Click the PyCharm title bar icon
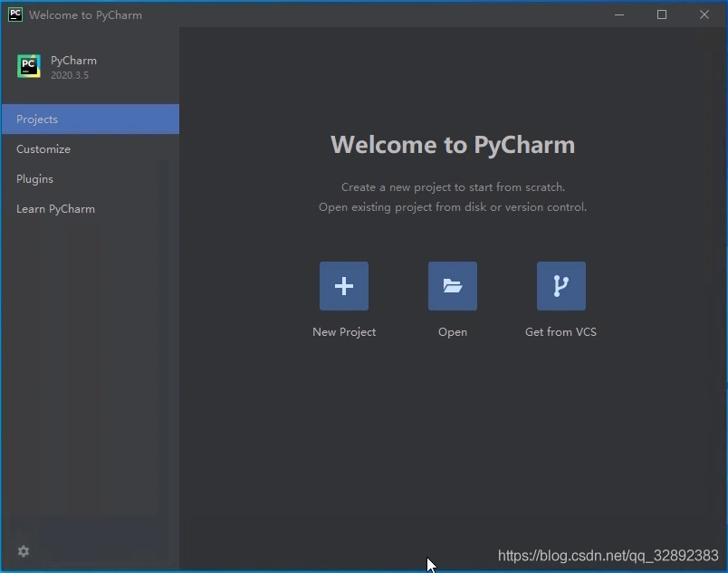 (15, 14)
